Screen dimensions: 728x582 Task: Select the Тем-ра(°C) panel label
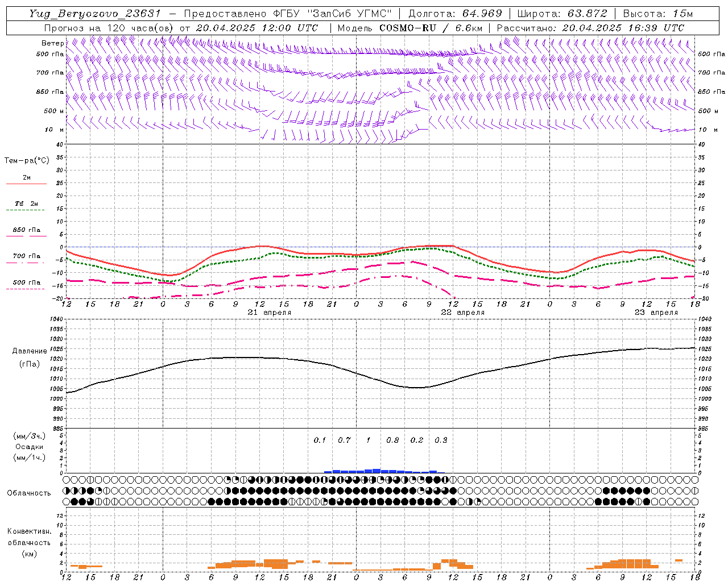point(27,161)
